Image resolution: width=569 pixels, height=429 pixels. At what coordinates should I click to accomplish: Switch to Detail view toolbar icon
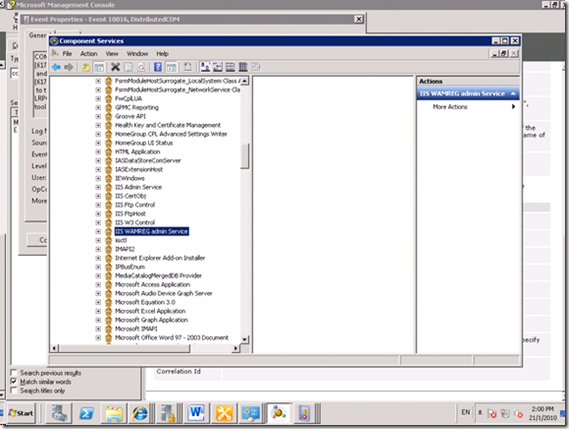(x=243, y=67)
